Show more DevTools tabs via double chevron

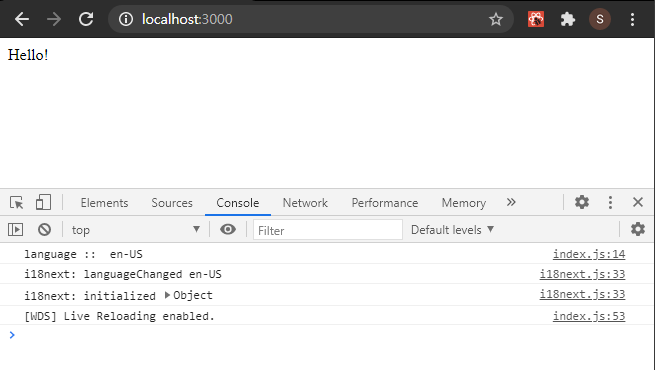click(511, 203)
